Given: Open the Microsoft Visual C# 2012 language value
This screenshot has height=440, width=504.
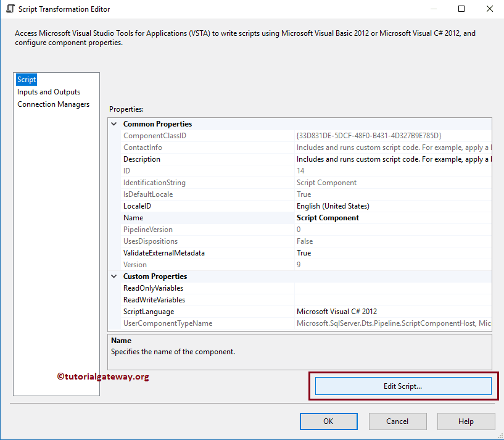Looking at the screenshot, I should tap(337, 312).
